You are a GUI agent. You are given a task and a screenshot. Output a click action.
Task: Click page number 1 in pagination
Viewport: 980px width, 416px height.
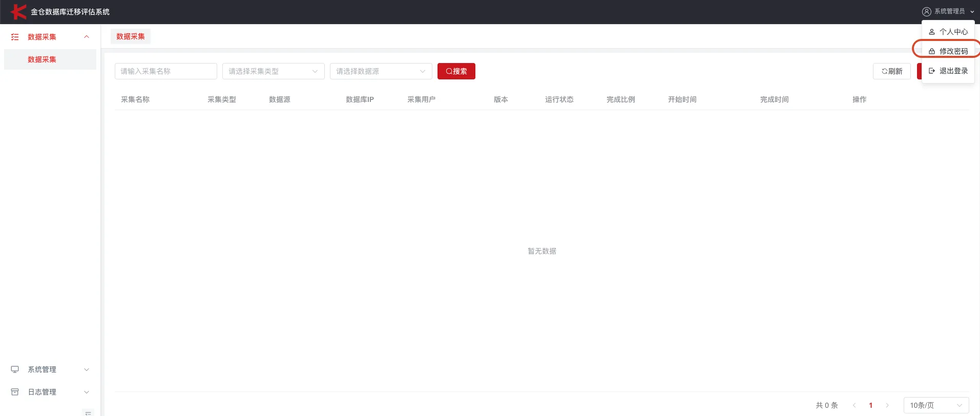coord(871,405)
